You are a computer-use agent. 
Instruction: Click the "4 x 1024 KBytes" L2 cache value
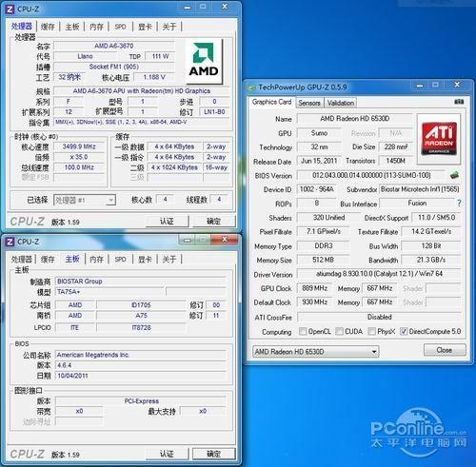(174, 167)
